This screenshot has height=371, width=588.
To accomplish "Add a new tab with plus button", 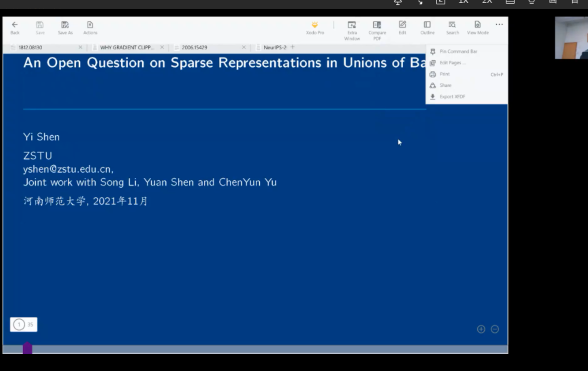I will click(x=292, y=47).
